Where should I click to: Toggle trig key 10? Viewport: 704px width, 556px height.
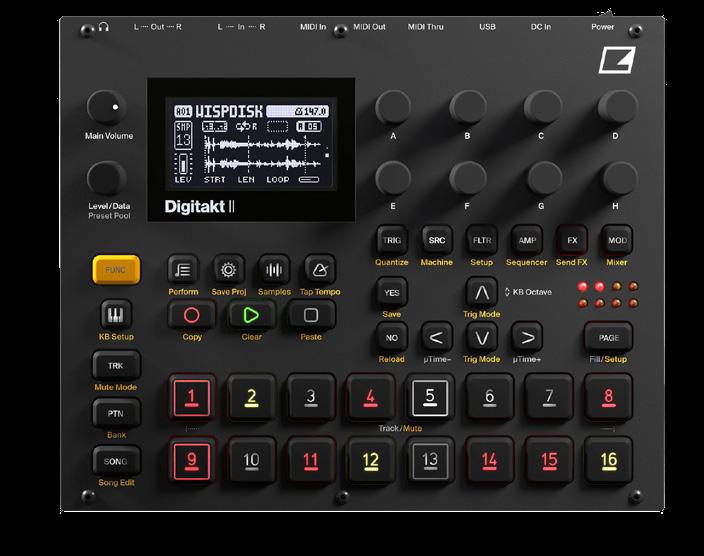(x=251, y=461)
